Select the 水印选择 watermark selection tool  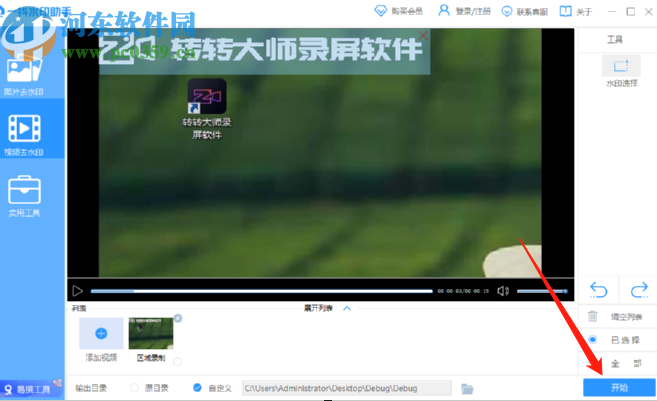pyautogui.click(x=621, y=71)
